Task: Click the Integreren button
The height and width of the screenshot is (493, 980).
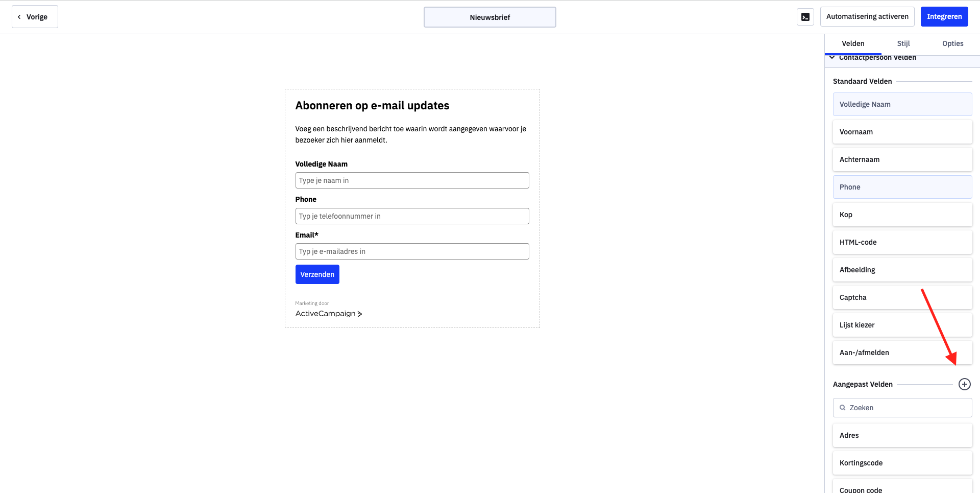Action: click(944, 16)
